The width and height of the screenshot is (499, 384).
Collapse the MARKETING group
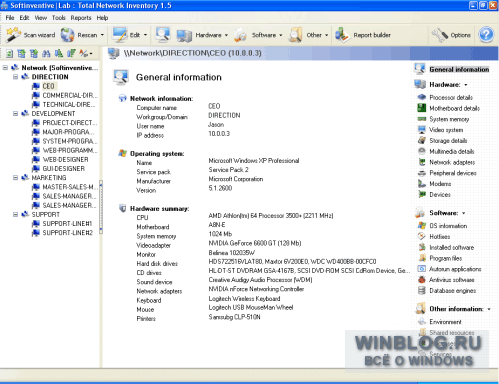pos(15,178)
